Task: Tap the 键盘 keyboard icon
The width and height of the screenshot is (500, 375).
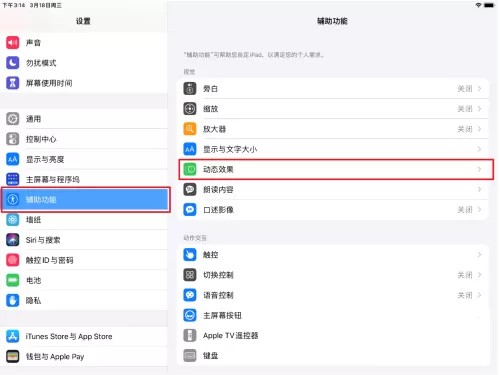Action: click(190, 356)
